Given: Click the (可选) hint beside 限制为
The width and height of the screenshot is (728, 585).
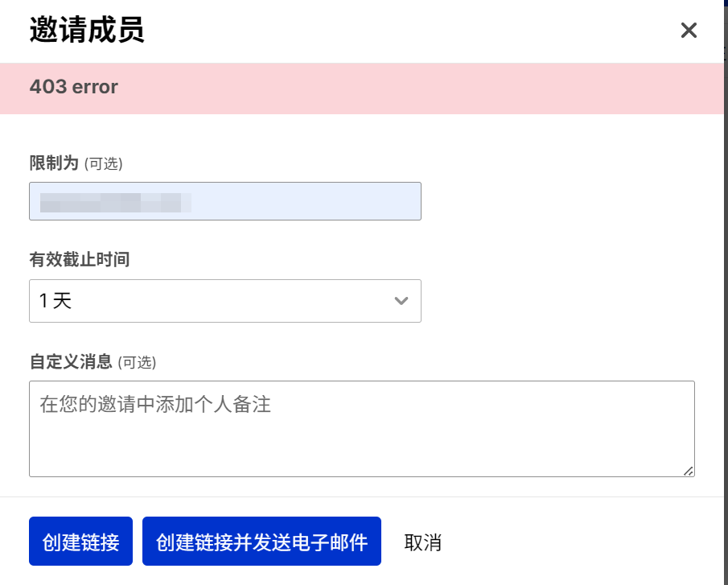Looking at the screenshot, I should pyautogui.click(x=104, y=163).
